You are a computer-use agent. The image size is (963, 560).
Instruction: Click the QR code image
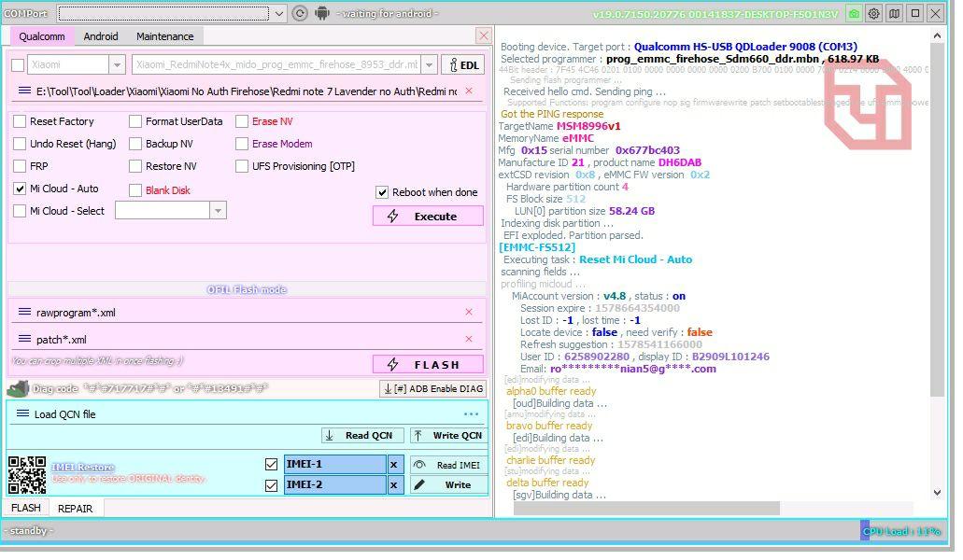[x=27, y=475]
